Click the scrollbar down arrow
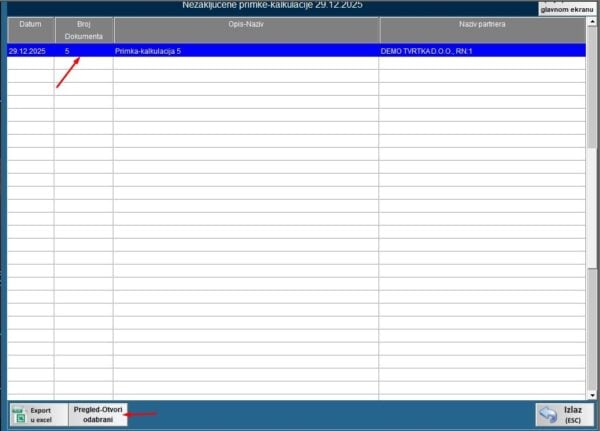 [592, 395]
